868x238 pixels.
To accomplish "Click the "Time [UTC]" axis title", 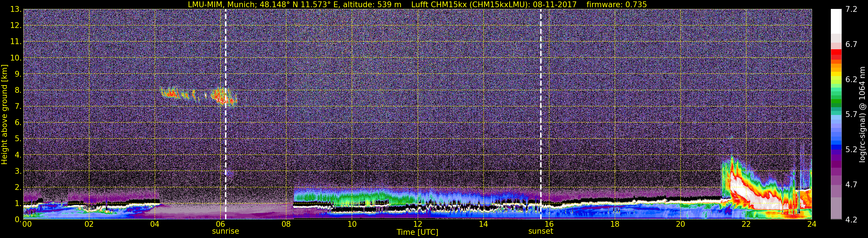I will [x=417, y=232].
